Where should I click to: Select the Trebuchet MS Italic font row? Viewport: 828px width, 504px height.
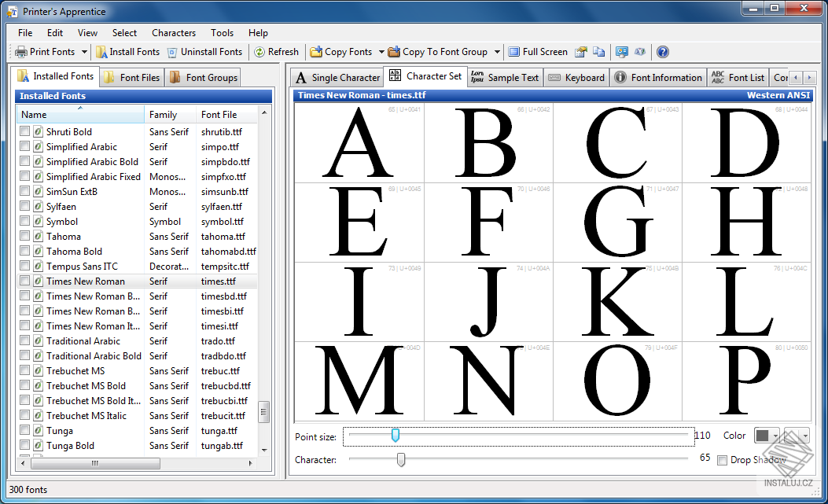138,416
